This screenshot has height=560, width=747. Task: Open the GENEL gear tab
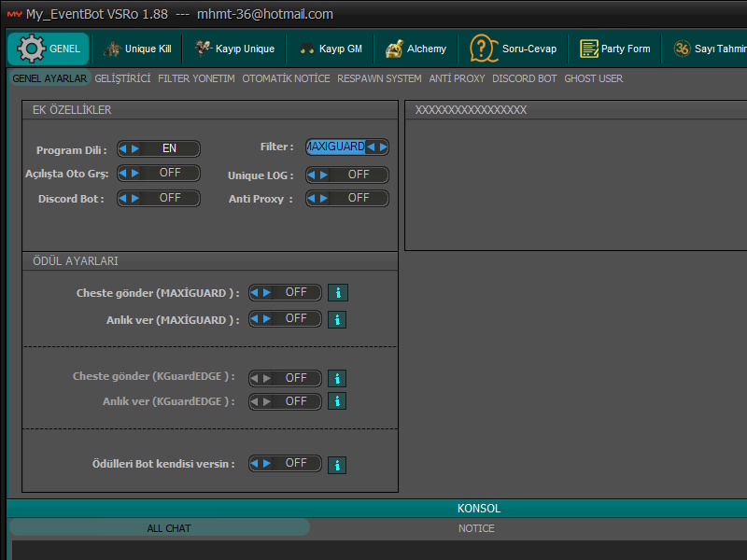(49, 49)
